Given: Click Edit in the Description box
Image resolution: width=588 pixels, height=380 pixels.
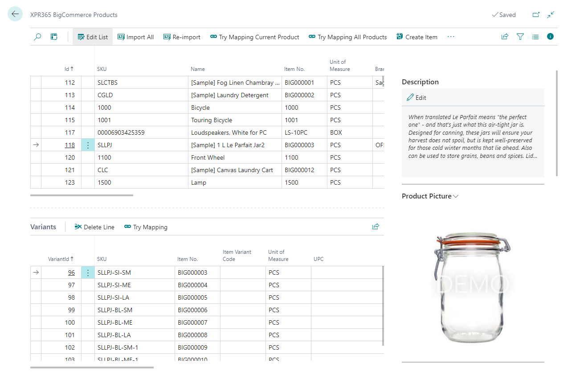Looking at the screenshot, I should pyautogui.click(x=416, y=98).
